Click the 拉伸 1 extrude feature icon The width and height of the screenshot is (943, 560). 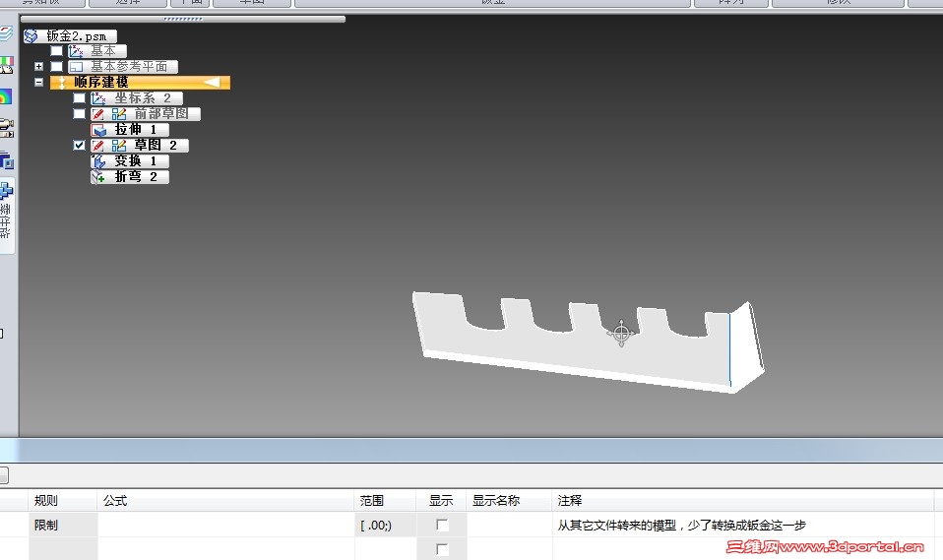click(99, 130)
